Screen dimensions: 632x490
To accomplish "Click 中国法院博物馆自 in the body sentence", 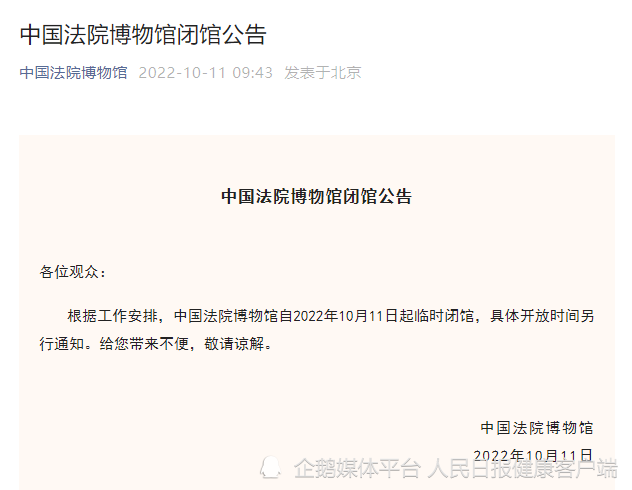I will (233, 316).
